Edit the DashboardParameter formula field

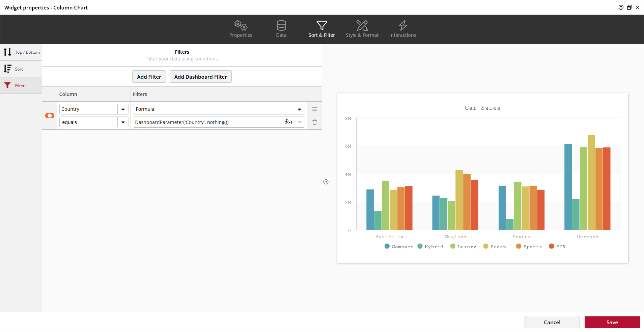[x=208, y=122]
